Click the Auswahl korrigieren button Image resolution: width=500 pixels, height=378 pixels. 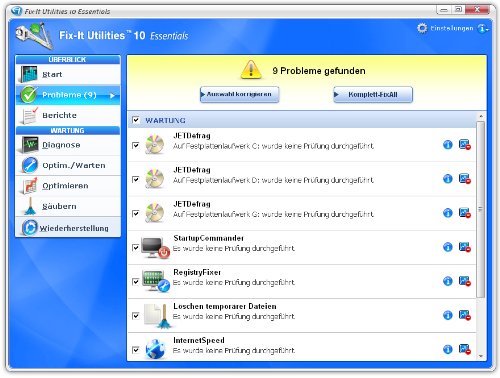click(239, 95)
